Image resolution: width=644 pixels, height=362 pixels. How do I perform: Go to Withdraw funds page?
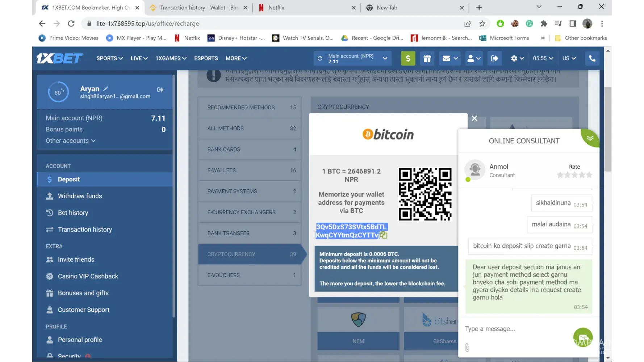pos(80,196)
